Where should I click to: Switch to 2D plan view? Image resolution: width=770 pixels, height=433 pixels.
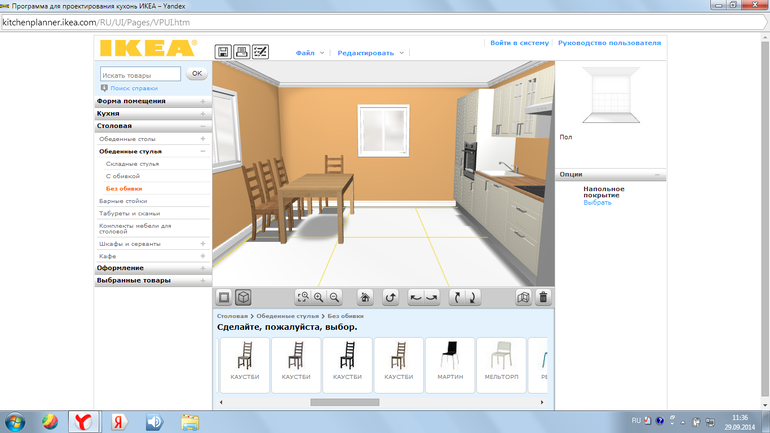[x=225, y=297]
